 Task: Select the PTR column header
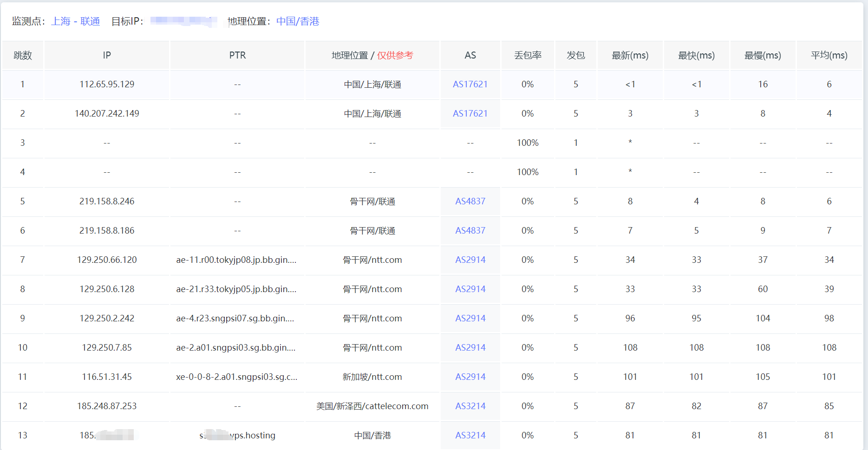click(237, 55)
